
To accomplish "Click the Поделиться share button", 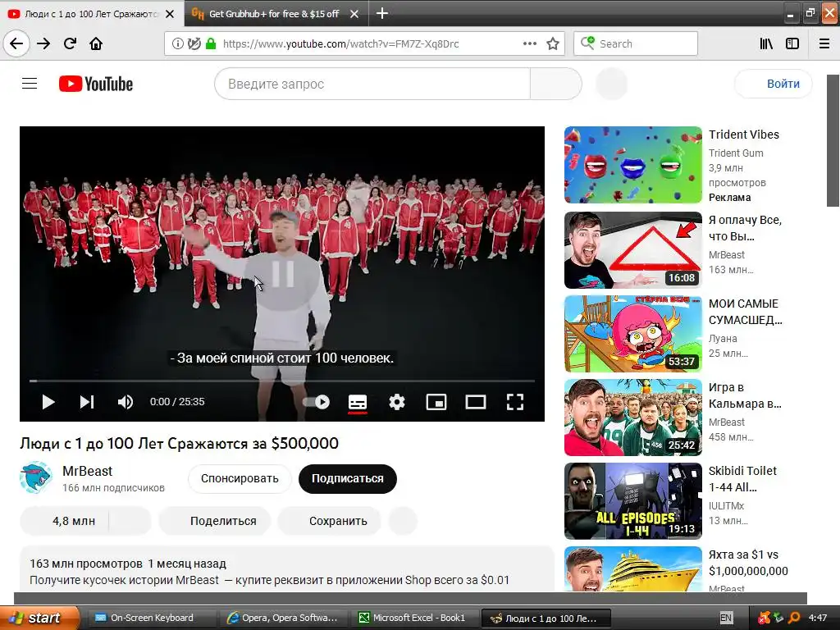I will click(x=216, y=521).
